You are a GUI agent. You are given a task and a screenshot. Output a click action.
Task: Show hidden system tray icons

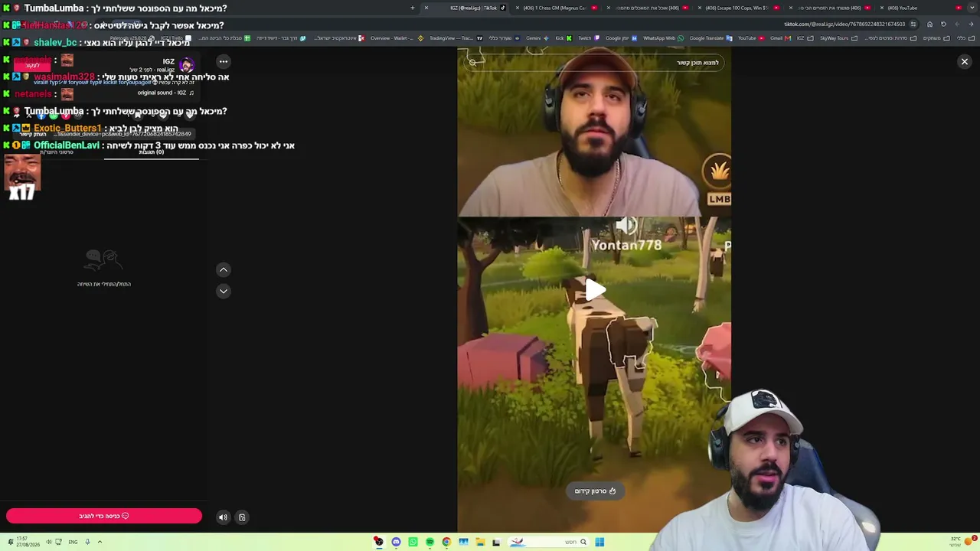(100, 542)
